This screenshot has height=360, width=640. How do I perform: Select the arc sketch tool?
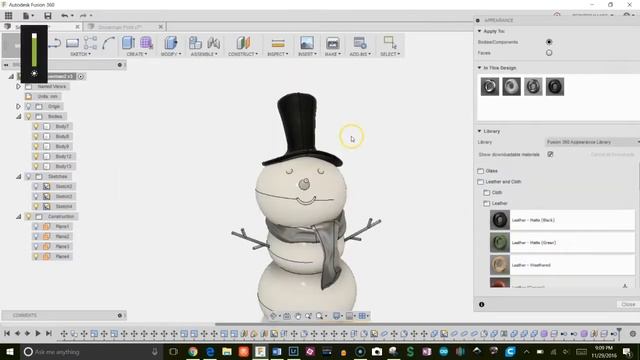(108, 43)
